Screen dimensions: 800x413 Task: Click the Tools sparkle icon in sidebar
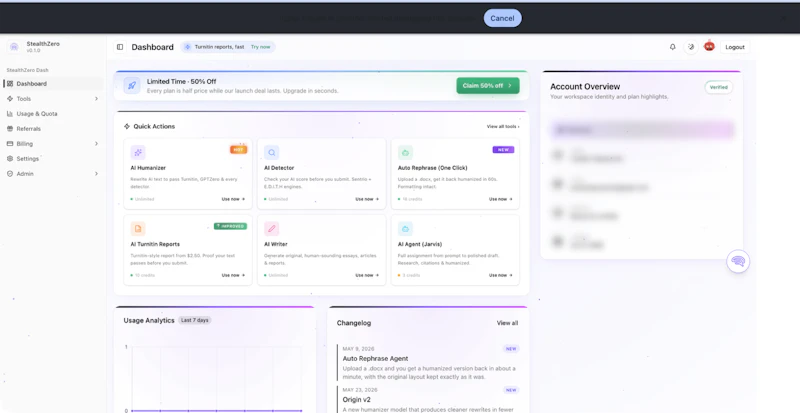[10, 99]
